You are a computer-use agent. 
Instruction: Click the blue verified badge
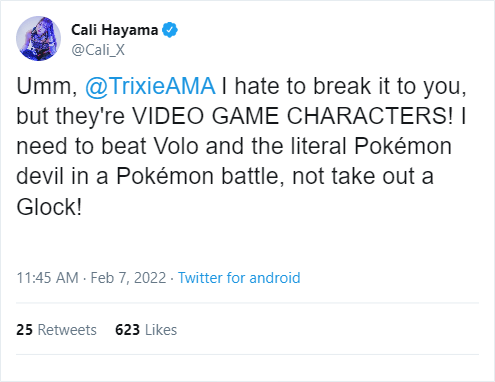coord(170,30)
